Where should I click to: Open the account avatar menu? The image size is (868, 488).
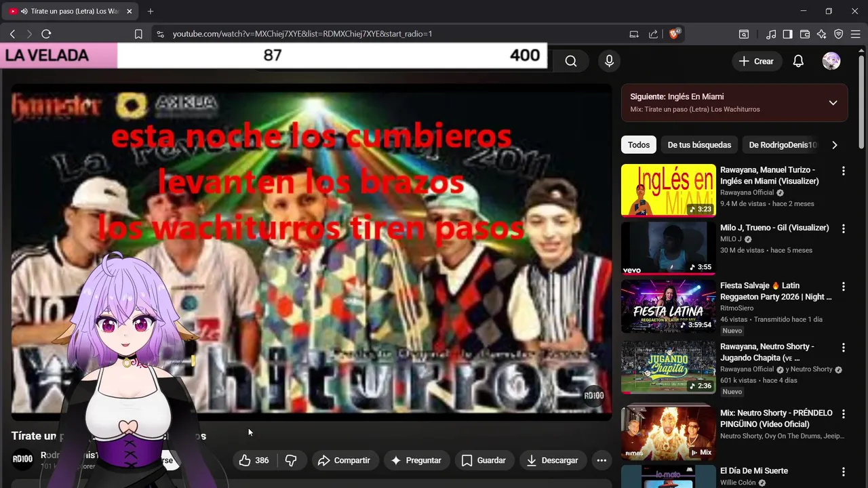pos(831,61)
